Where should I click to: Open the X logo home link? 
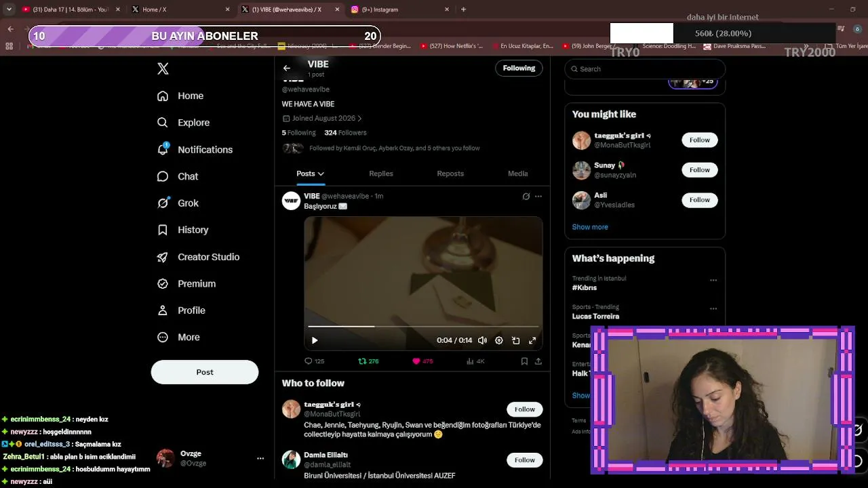point(163,68)
